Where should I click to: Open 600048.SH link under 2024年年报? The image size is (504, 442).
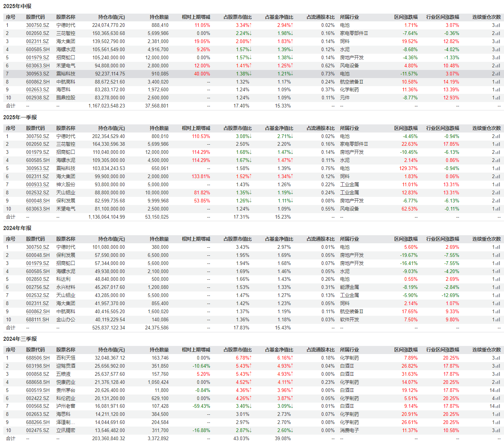pos(38,255)
